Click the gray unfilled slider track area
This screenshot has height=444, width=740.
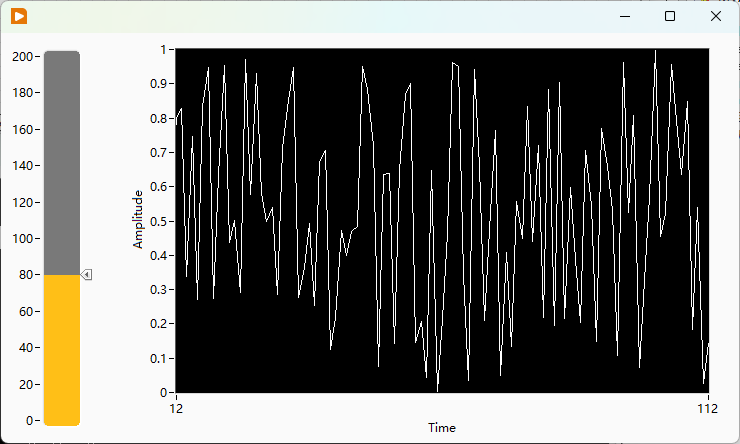point(62,163)
